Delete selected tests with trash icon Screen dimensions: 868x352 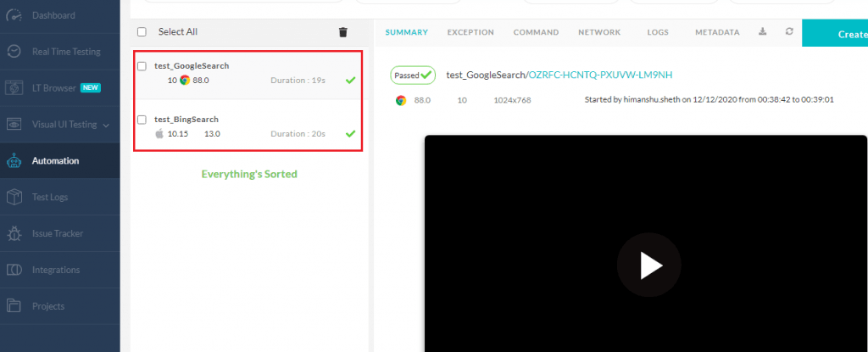point(342,32)
